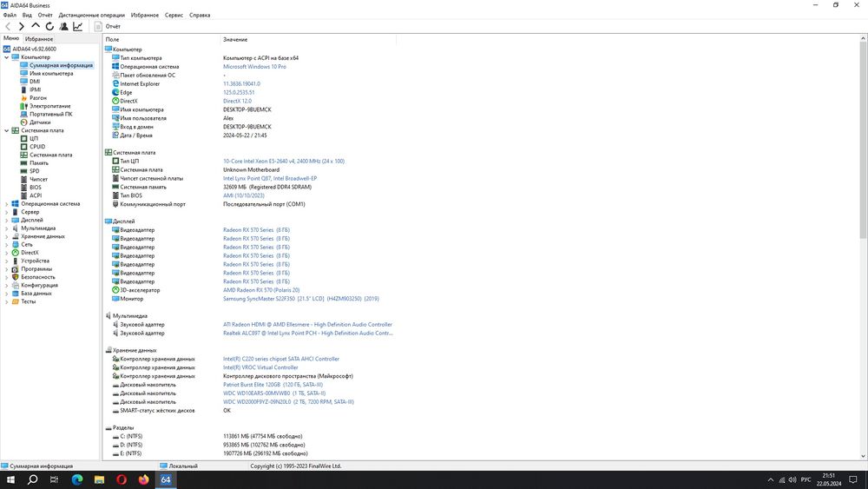
Task: Expand the Дисплей tree node
Action: click(x=7, y=220)
